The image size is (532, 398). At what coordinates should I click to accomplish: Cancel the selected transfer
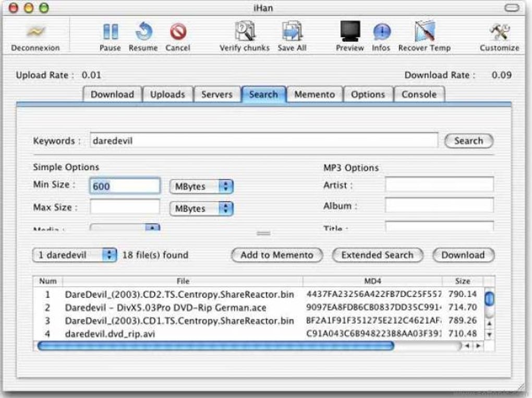coord(177,32)
